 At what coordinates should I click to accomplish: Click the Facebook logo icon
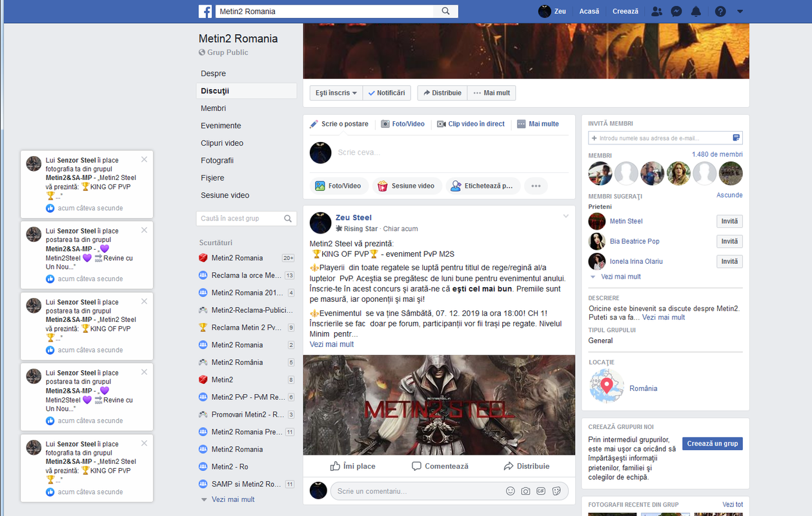(205, 11)
